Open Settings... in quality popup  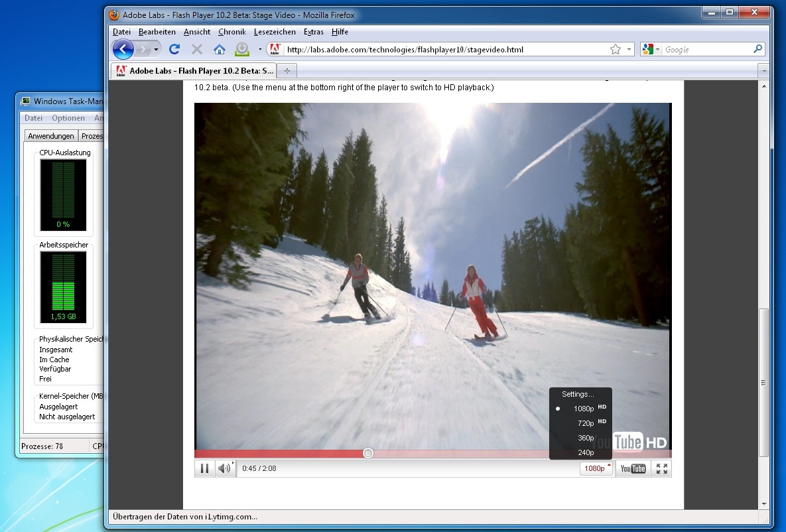[x=578, y=394]
